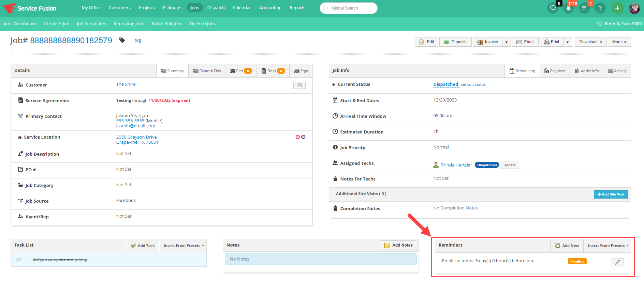
Task: Click Add Site Visit button
Action: pyautogui.click(x=611, y=194)
